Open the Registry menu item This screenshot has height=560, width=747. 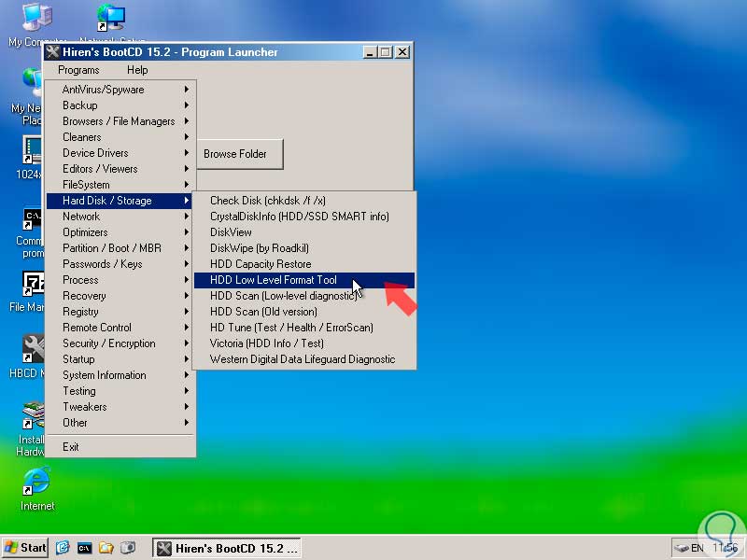click(x=120, y=312)
